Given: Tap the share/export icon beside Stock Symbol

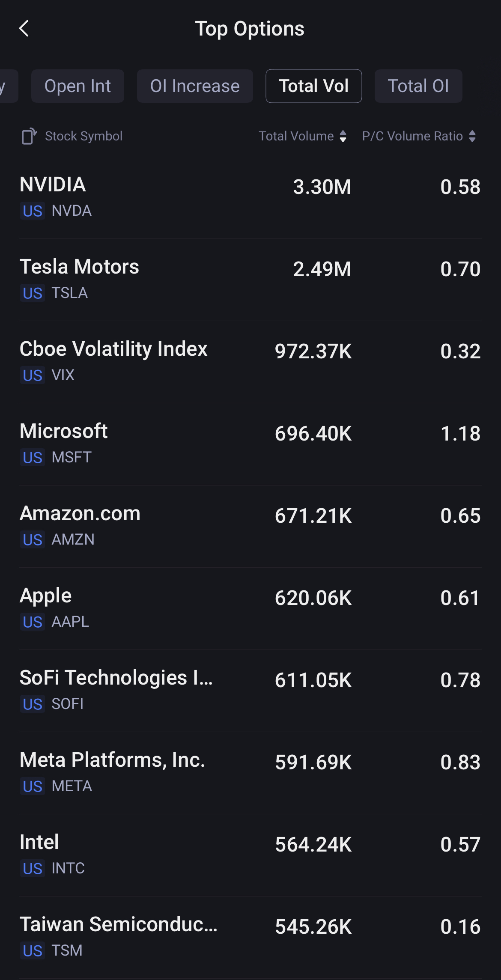Looking at the screenshot, I should point(29,136).
